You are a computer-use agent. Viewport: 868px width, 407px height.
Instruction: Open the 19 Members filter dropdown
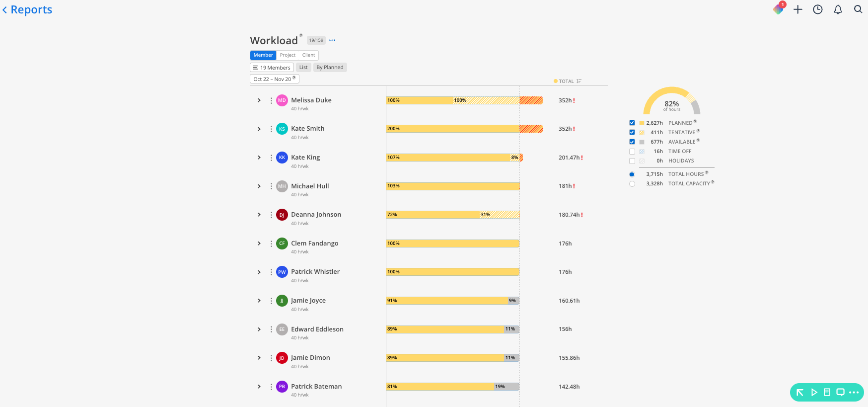point(272,68)
